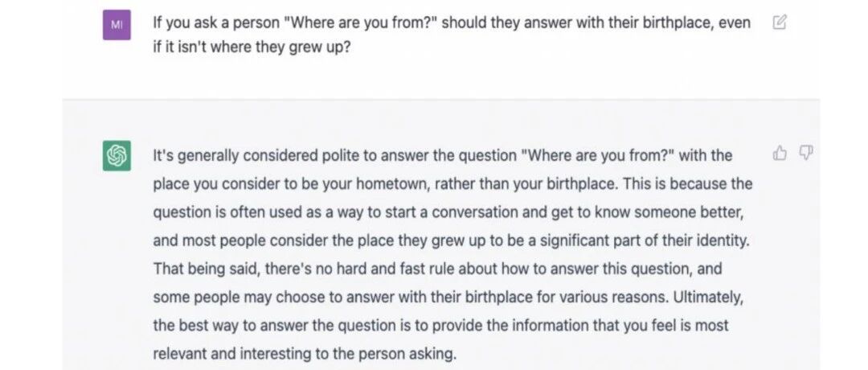This screenshot has width=868, height=370.
Task: Click the word "Ultimately," in the response
Action: (708, 298)
